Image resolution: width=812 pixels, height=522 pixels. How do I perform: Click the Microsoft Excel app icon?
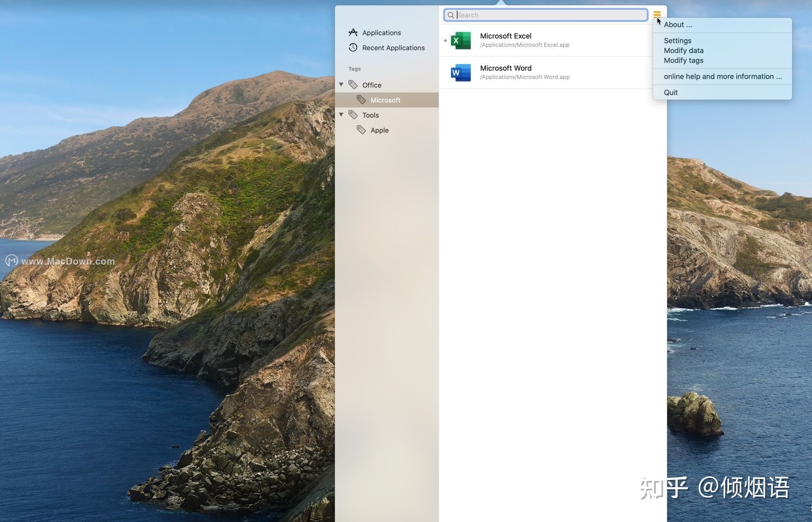[461, 40]
